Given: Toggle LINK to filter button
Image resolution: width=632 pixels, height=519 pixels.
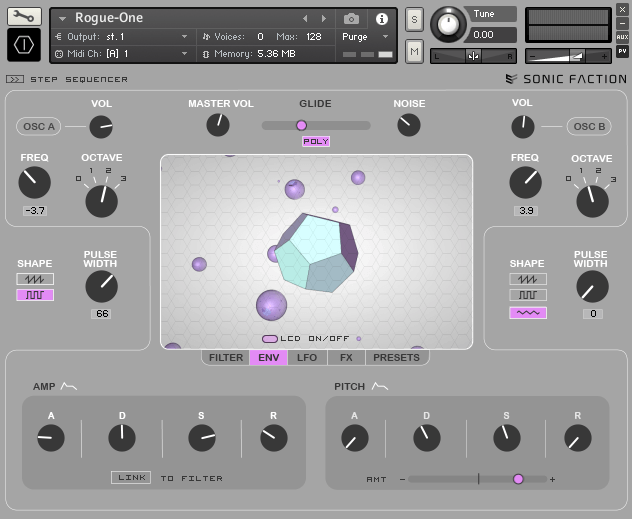Looking at the screenshot, I should point(131,477).
